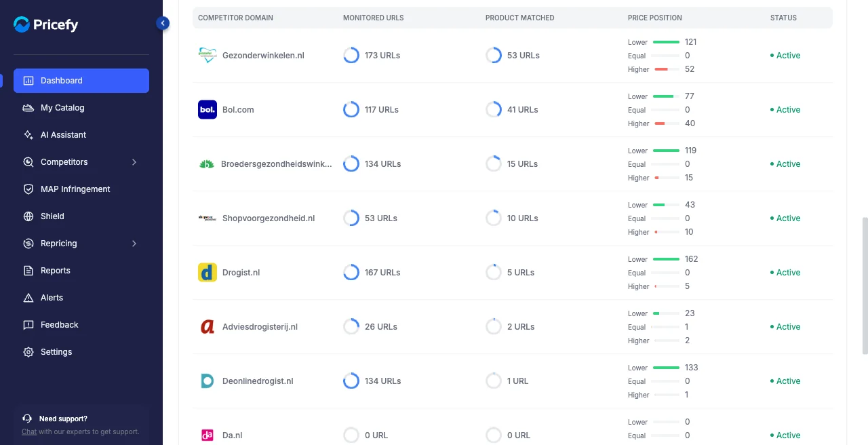The width and height of the screenshot is (868, 445).
Task: Click the Drogist.nl yellow logo
Action: [208, 273]
